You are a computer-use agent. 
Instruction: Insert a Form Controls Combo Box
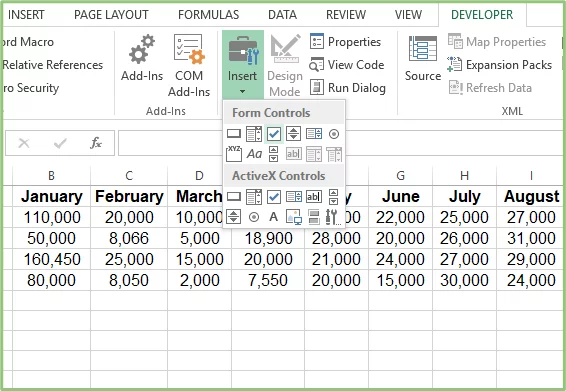[254, 134]
